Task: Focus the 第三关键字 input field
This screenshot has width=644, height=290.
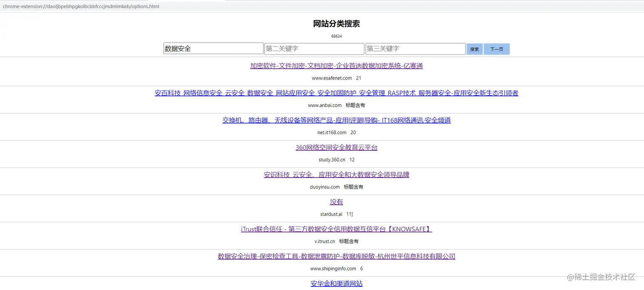Action: coord(415,48)
